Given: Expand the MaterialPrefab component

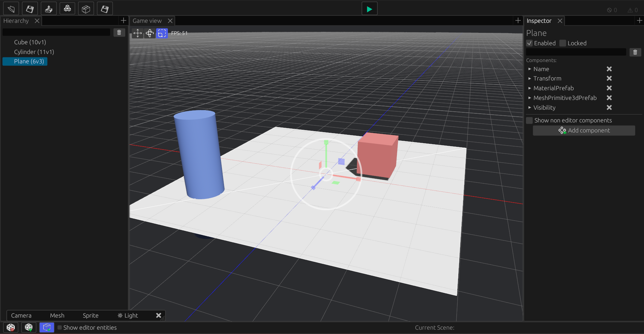Looking at the screenshot, I should click(530, 88).
